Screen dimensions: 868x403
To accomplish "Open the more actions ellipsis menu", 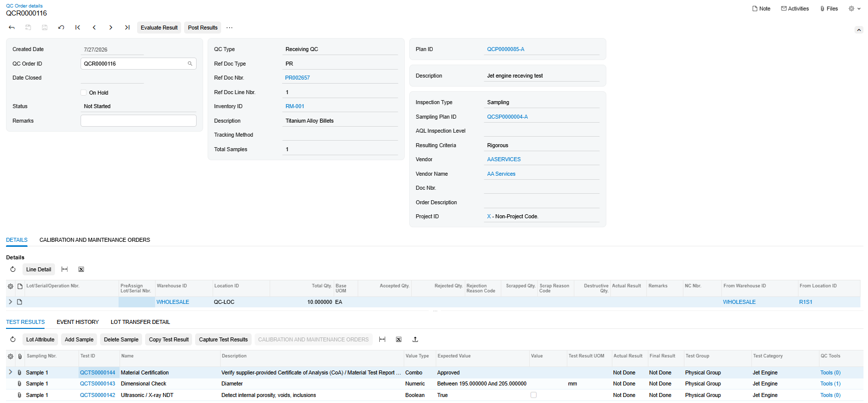I will [230, 28].
